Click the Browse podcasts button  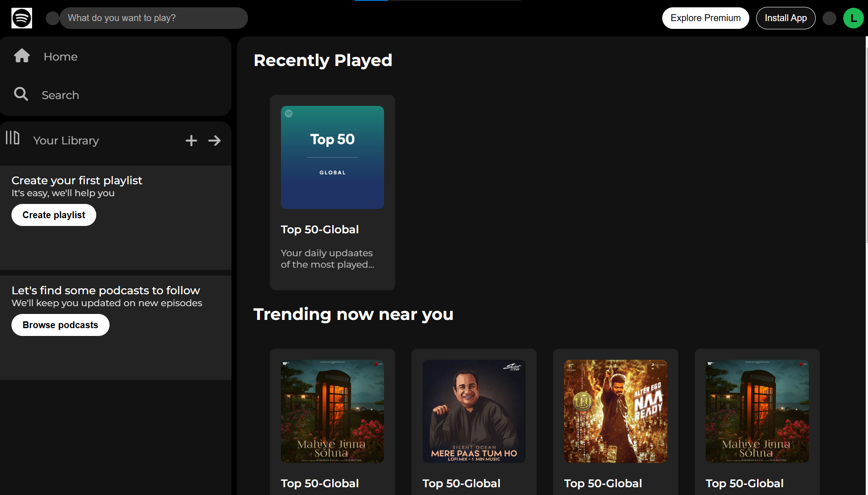(60, 325)
